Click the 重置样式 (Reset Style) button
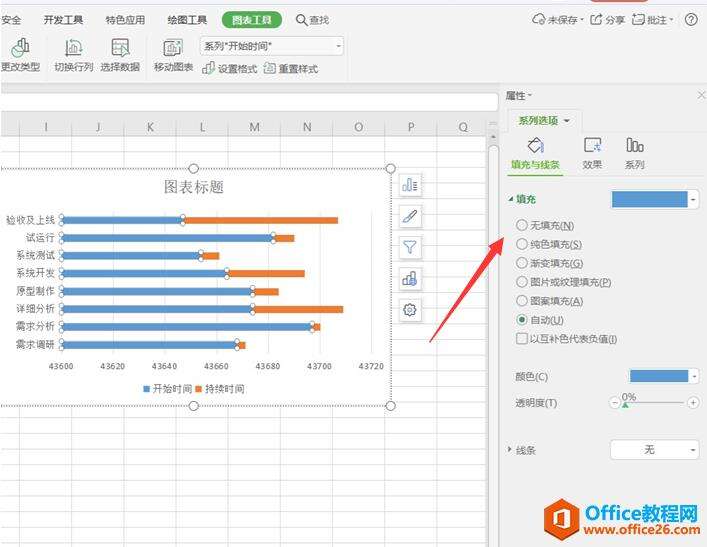 [290, 68]
